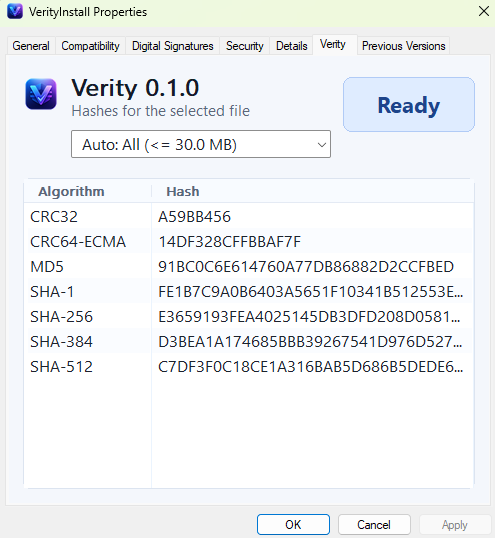Click the SHA-384 hash starting D3BEA1A1
The width and height of the screenshot is (495, 538).
(310, 342)
